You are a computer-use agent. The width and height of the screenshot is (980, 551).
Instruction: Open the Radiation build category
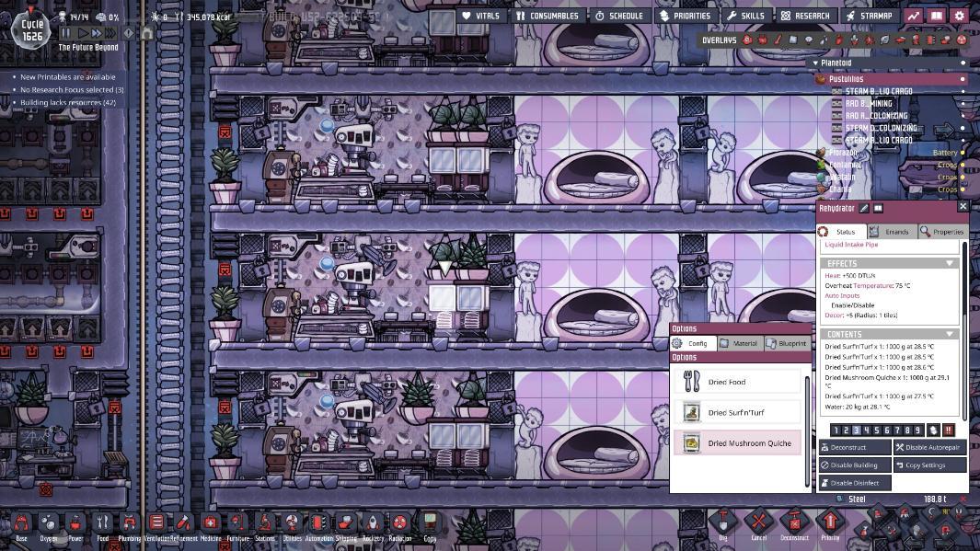(x=400, y=525)
